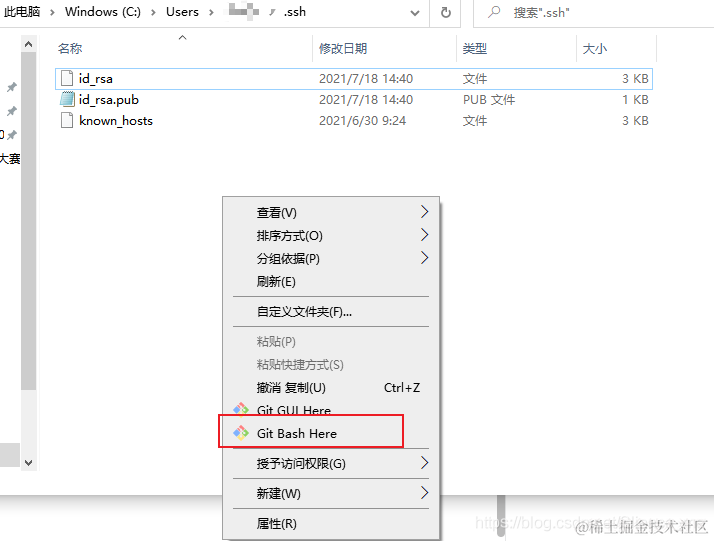This screenshot has width=714, height=541.
Task: Go to 此电脑 breadcrumb
Action: 22,12
